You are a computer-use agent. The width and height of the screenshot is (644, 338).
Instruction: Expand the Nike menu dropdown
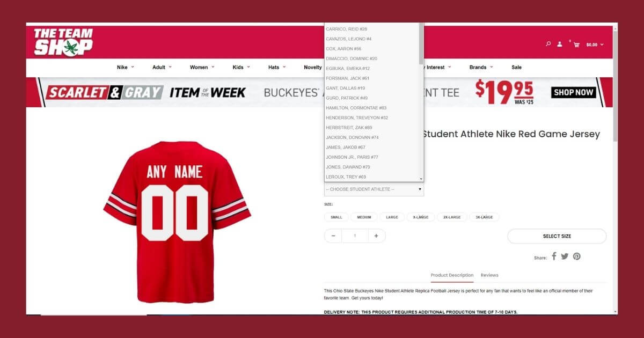[x=126, y=67]
